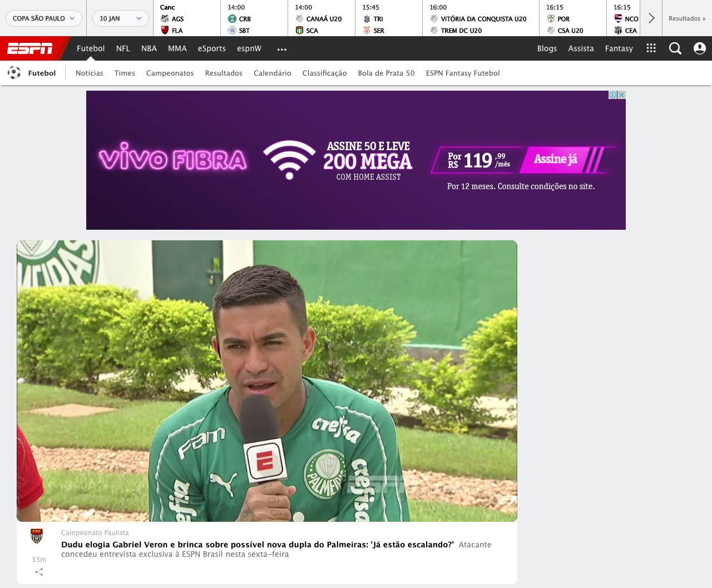712x588 pixels.
Task: Open the Notícias sub-tab
Action: click(90, 73)
